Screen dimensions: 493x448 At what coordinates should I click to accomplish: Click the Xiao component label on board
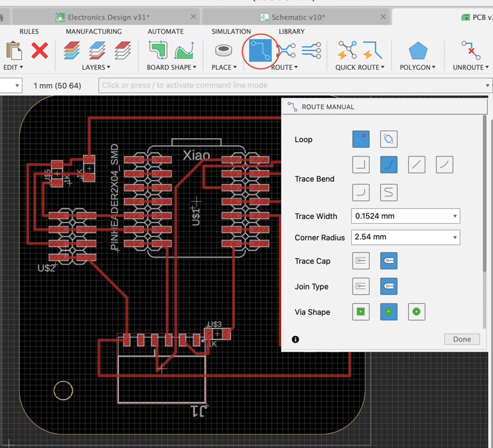pyautogui.click(x=196, y=155)
